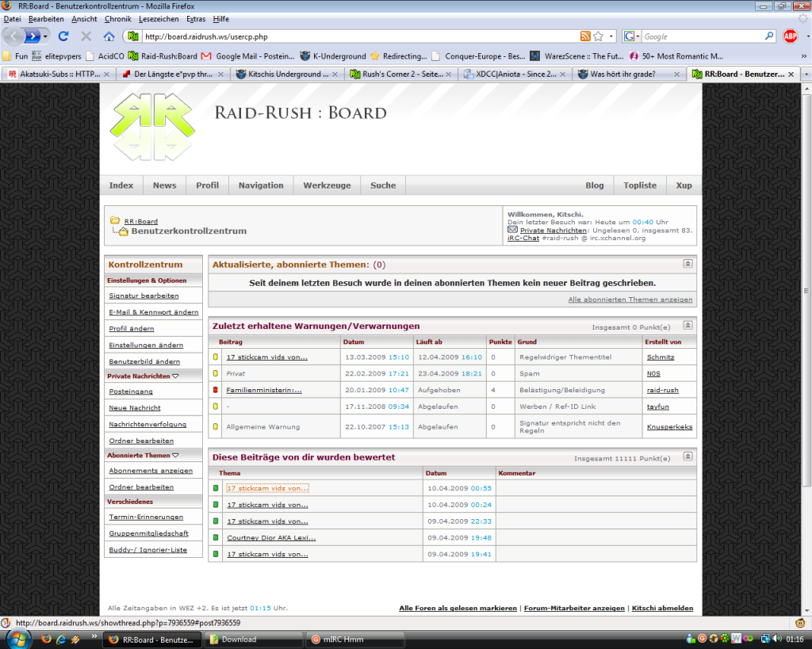The width and height of the screenshot is (812, 649).
Task: Launch Internet Explorer from quick launch bar
Action: click(60, 639)
